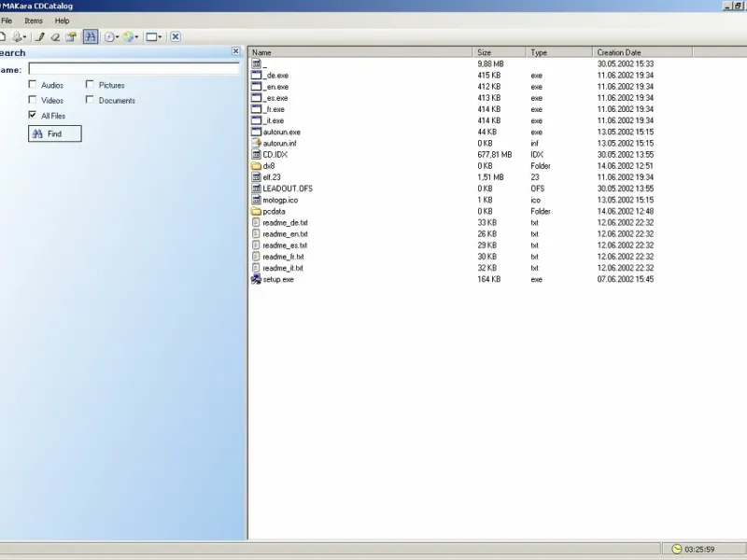Image resolution: width=747 pixels, height=560 pixels.
Task: Enable the Pictures checkbox
Action: [90, 84]
